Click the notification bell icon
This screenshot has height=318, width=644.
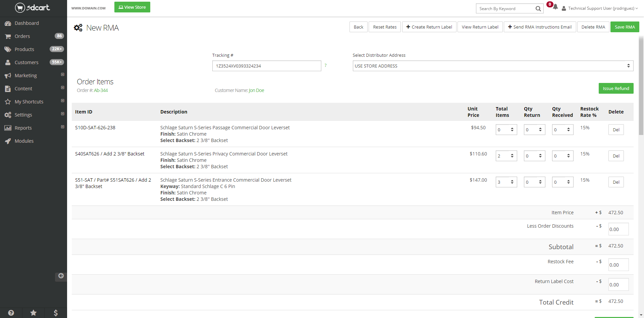(x=555, y=7)
